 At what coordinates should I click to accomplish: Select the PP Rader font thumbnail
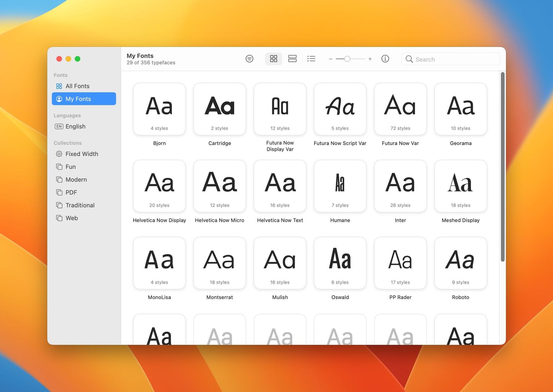tap(400, 263)
